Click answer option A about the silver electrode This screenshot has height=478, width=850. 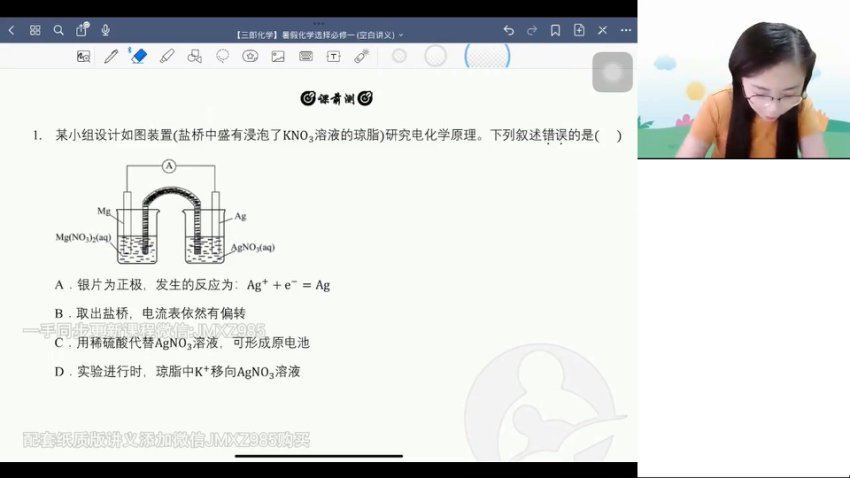(192, 285)
